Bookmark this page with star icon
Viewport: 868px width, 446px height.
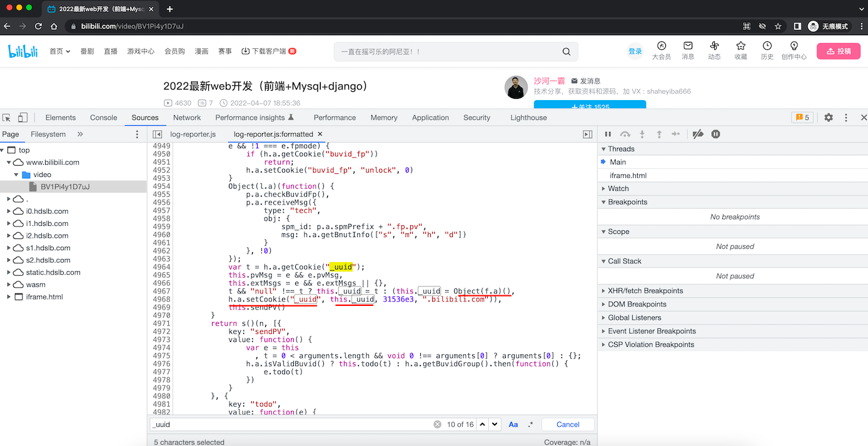[778, 26]
